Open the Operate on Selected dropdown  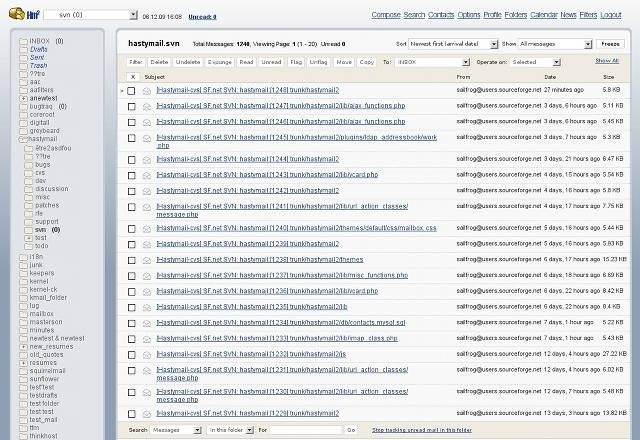[x=535, y=62]
